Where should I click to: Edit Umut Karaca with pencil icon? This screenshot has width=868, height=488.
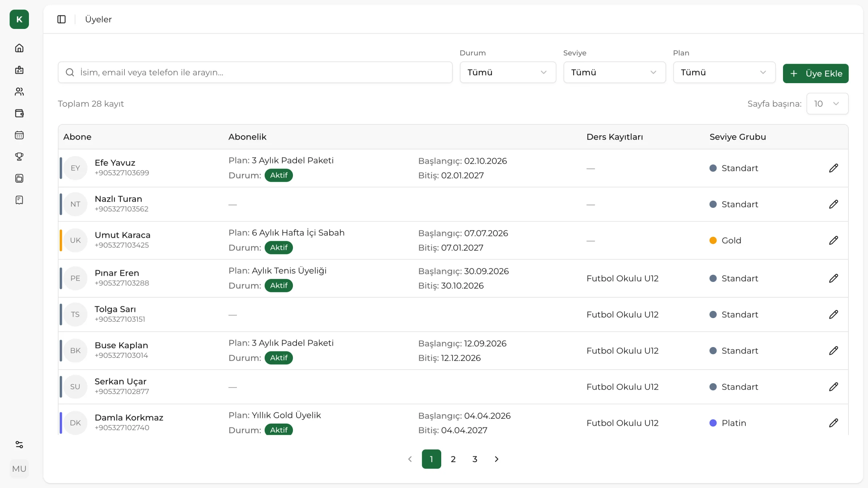coord(833,240)
